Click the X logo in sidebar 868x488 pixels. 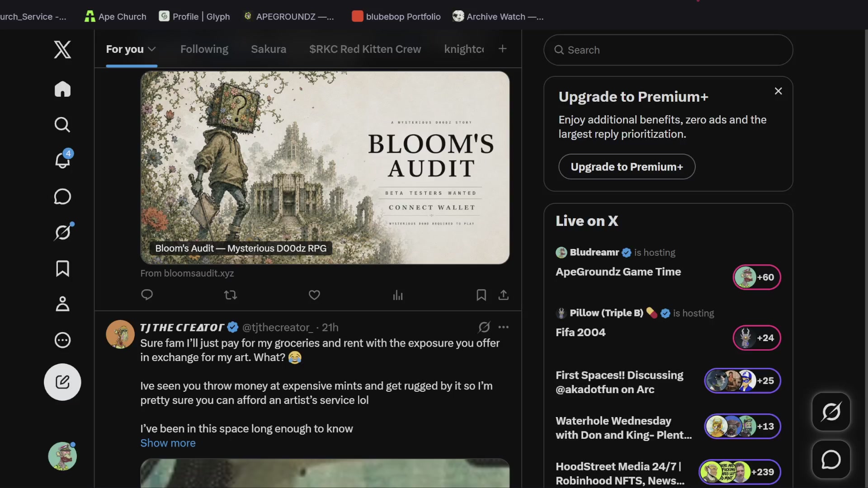click(62, 49)
